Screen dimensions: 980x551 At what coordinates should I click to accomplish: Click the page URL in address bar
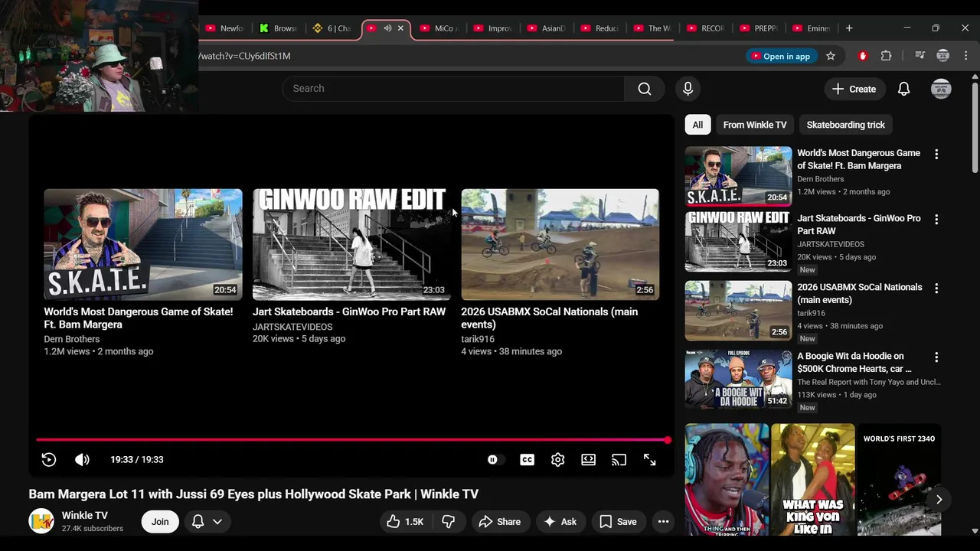click(245, 56)
